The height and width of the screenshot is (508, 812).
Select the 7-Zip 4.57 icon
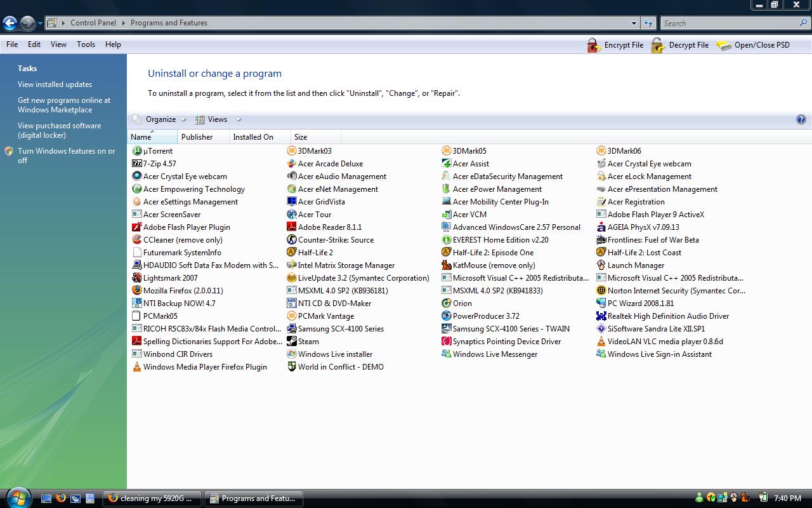coord(136,164)
